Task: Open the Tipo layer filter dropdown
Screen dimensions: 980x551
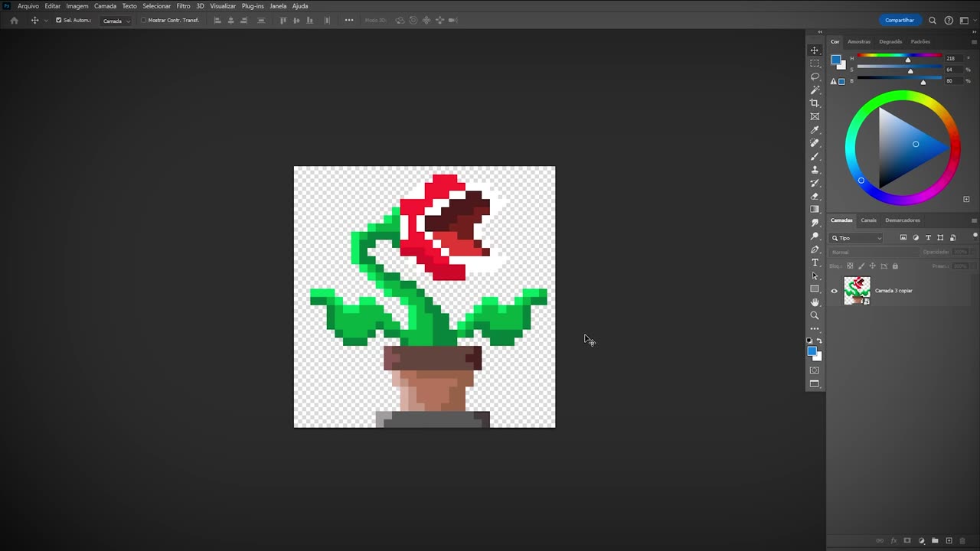Action: click(857, 238)
